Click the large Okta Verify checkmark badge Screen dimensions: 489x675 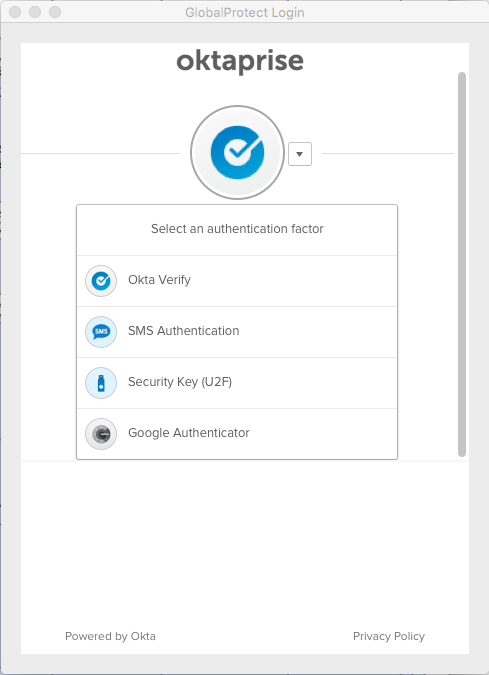click(x=237, y=152)
